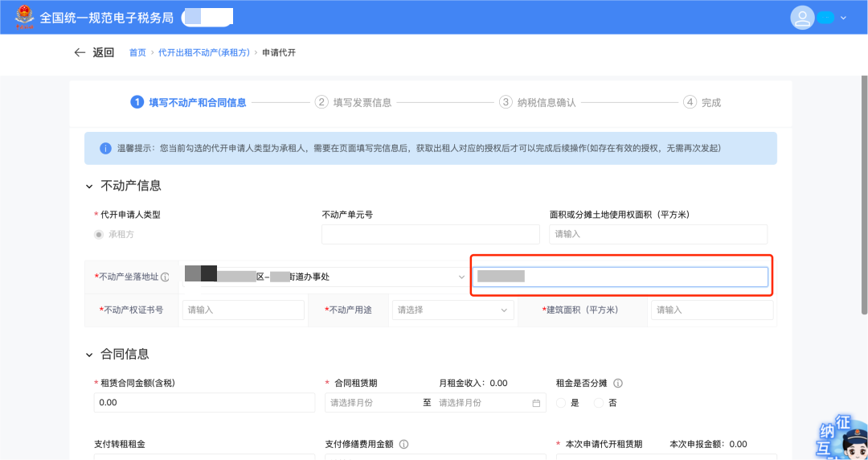This screenshot has height=460, width=868.
Task: Go back via 返回 text
Action: coord(103,52)
